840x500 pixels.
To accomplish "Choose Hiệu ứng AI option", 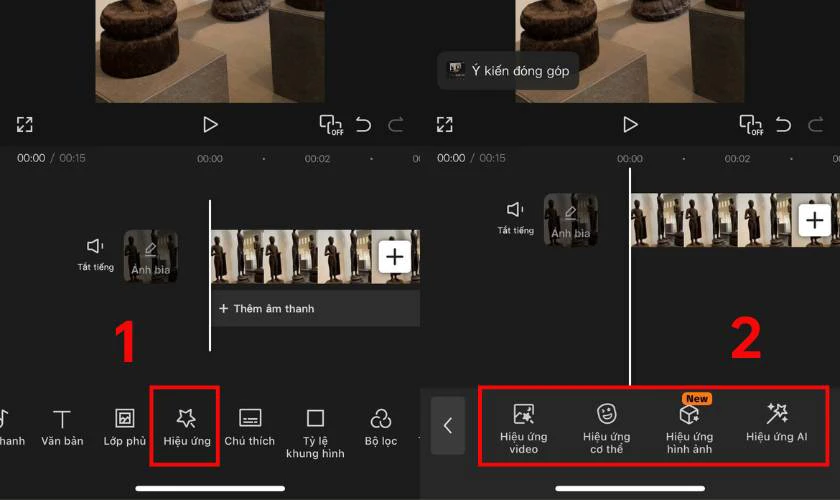I will pyautogui.click(x=776, y=423).
